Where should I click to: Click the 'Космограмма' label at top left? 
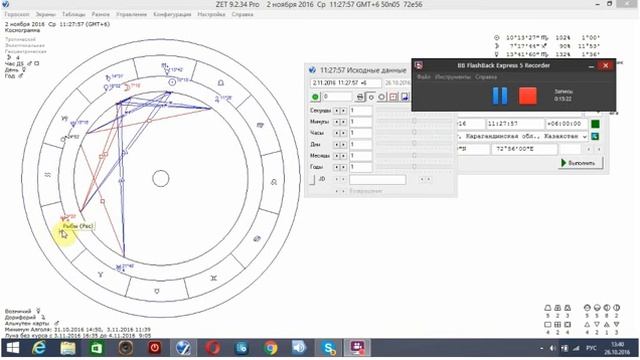pyautogui.click(x=22, y=31)
